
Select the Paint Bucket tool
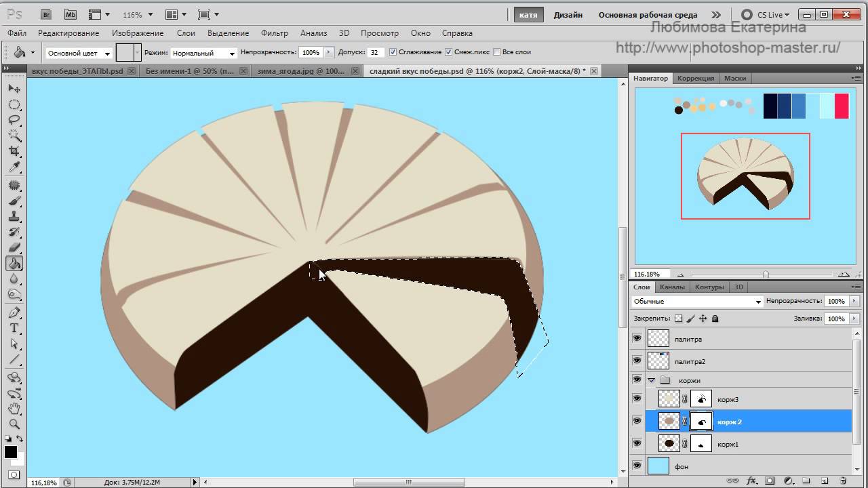point(14,263)
